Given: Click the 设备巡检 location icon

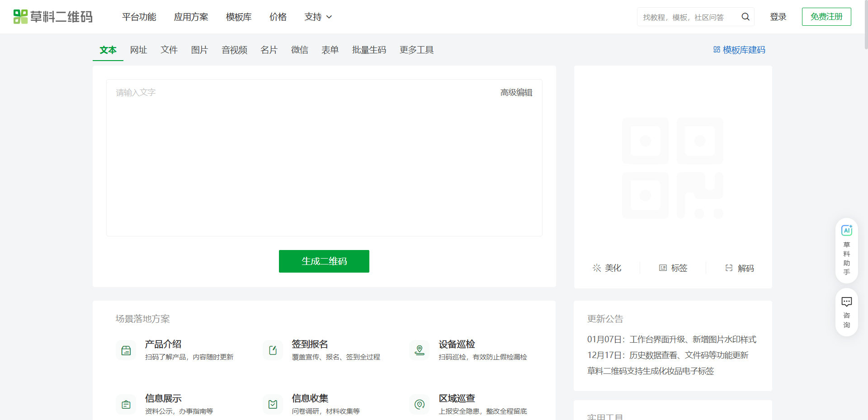Looking at the screenshot, I should (420, 350).
